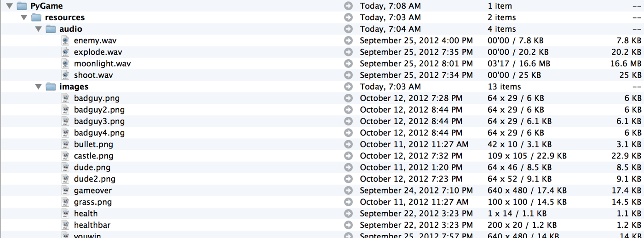Click the arrow button beside dude.png
The image size is (644, 238).
(x=348, y=167)
